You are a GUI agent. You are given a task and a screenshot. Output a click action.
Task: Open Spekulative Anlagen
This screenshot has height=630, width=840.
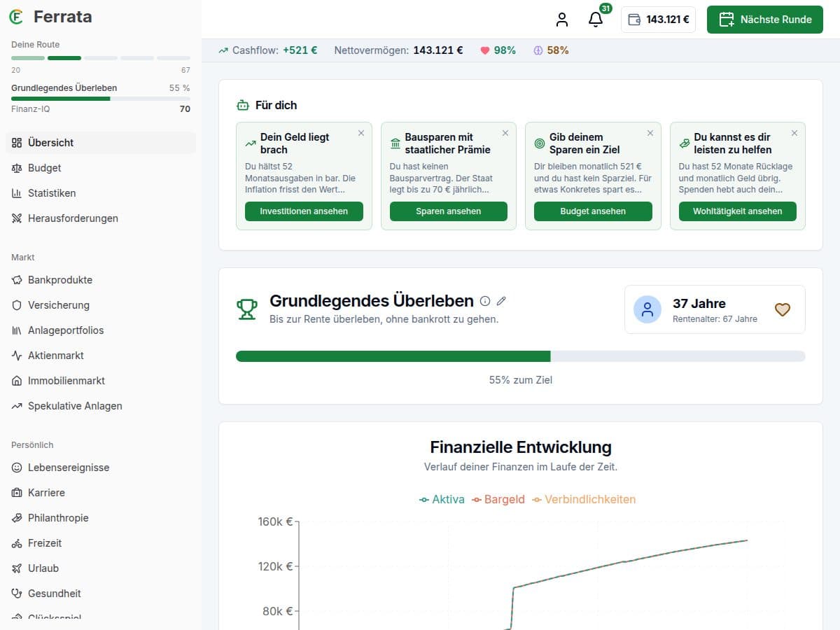point(101,406)
